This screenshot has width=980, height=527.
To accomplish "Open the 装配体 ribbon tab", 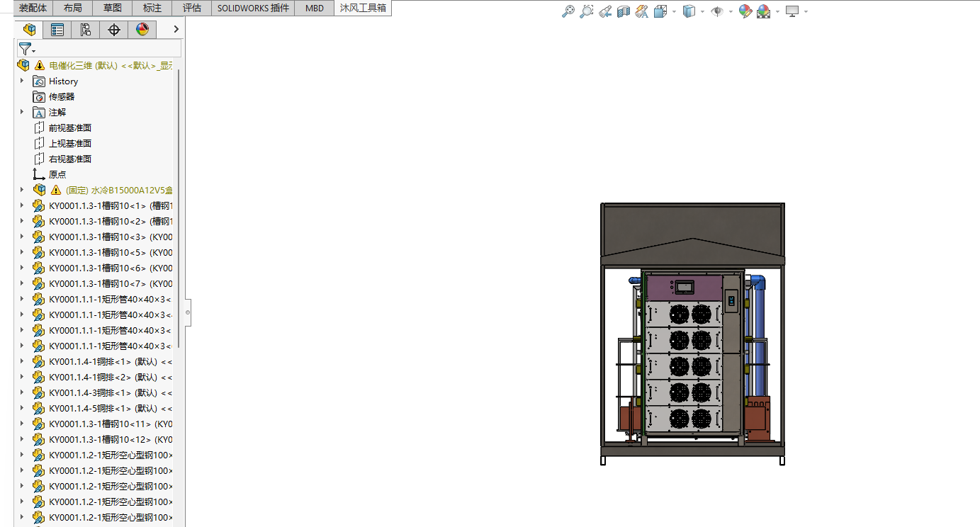I will point(33,8).
